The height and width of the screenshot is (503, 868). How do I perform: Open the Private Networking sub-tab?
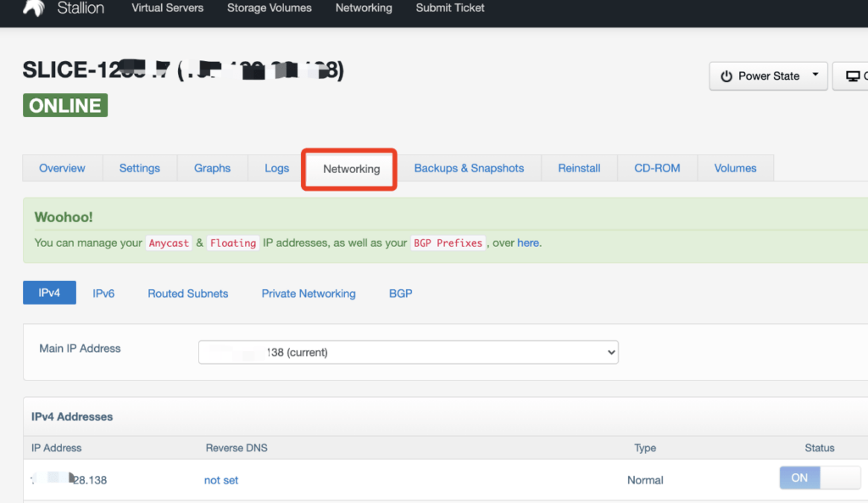tap(309, 293)
